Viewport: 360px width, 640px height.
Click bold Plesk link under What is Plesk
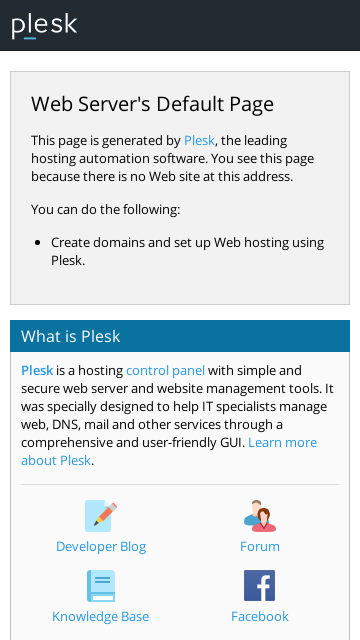(37, 371)
